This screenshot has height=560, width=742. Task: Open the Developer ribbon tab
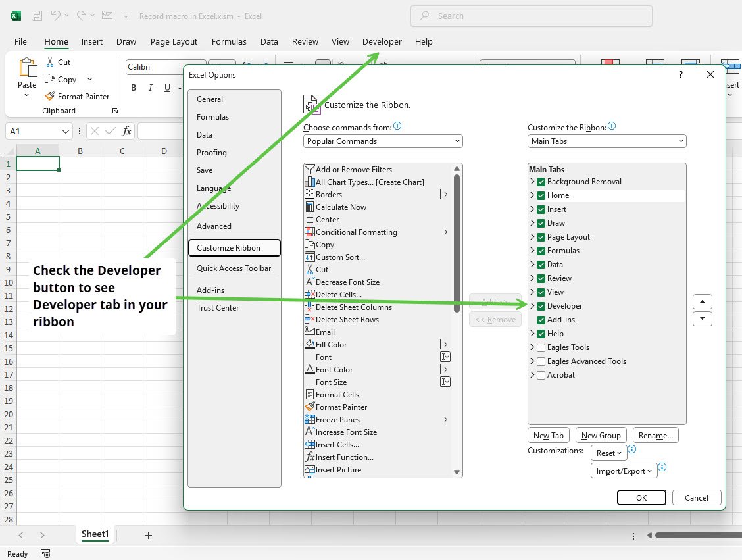pos(382,41)
